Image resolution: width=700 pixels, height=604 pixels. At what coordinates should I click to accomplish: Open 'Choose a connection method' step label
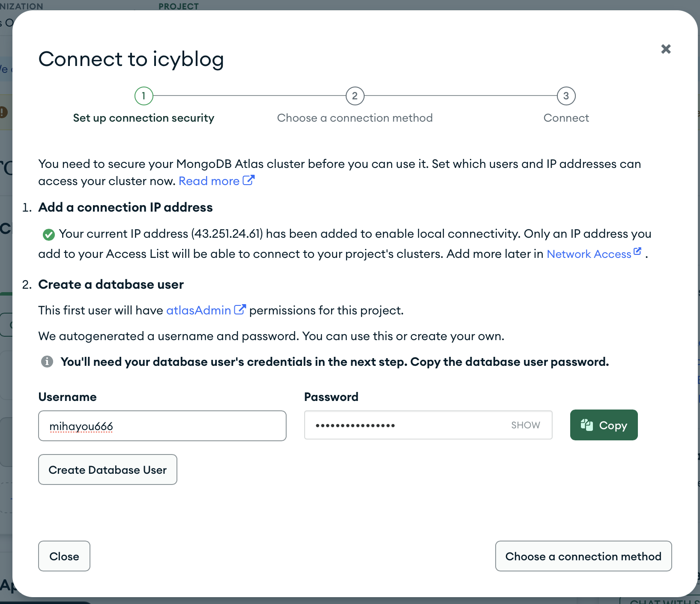[355, 118]
